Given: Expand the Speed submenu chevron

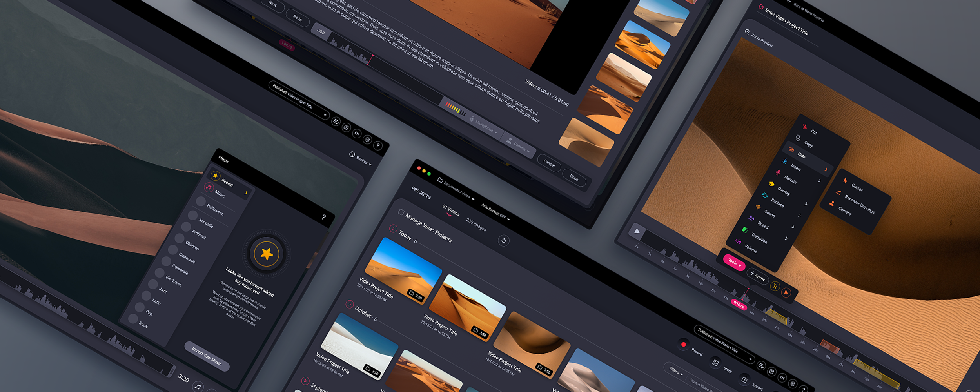Looking at the screenshot, I should 793,226.
